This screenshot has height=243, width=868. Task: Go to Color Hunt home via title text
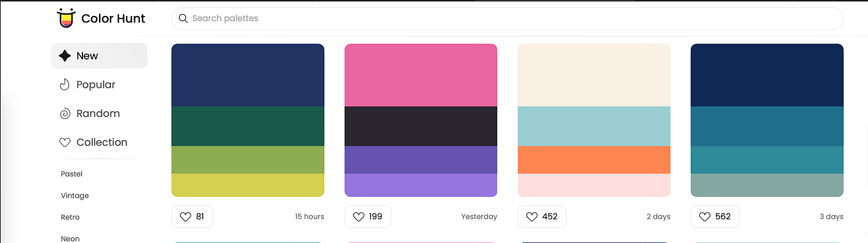113,19
